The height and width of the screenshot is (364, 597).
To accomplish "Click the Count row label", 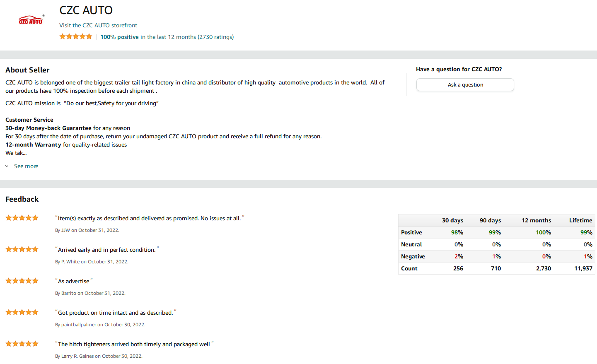I will tap(409, 268).
